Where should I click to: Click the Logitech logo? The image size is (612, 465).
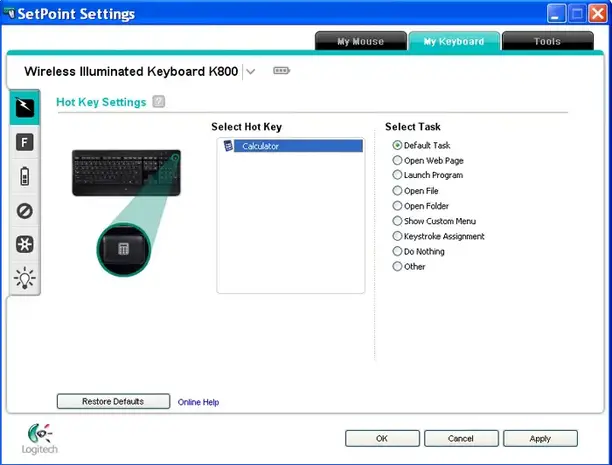(x=39, y=439)
